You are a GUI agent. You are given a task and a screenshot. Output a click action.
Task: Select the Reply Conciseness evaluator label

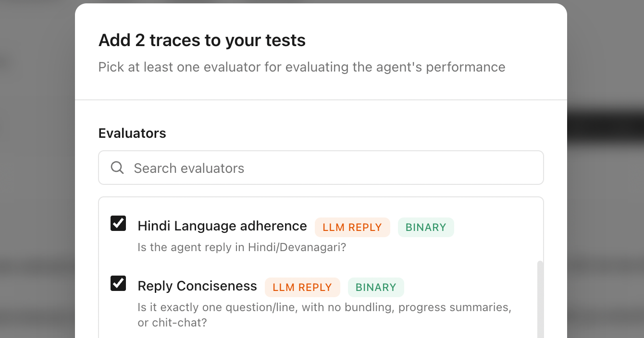(x=198, y=286)
